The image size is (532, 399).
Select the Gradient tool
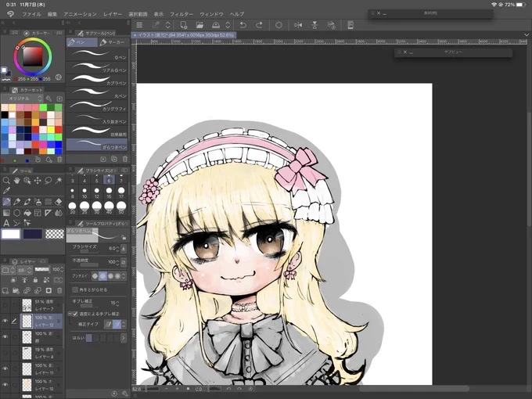[x=6, y=213]
